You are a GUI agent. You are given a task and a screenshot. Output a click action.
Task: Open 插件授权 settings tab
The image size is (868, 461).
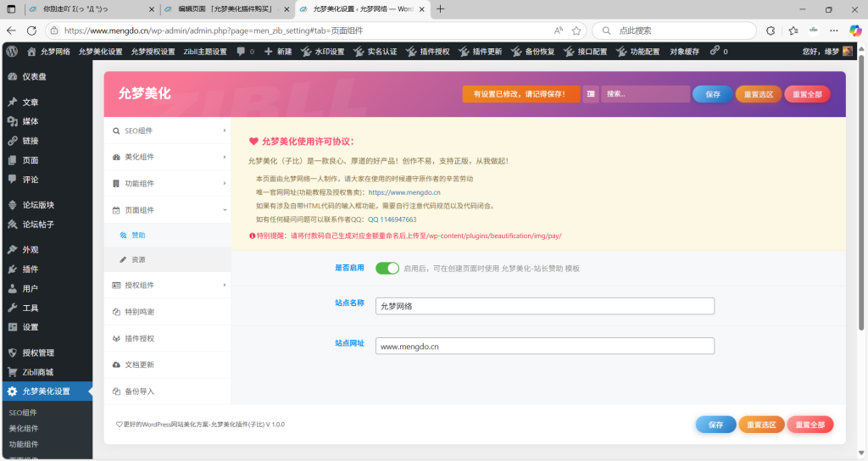pos(167,338)
